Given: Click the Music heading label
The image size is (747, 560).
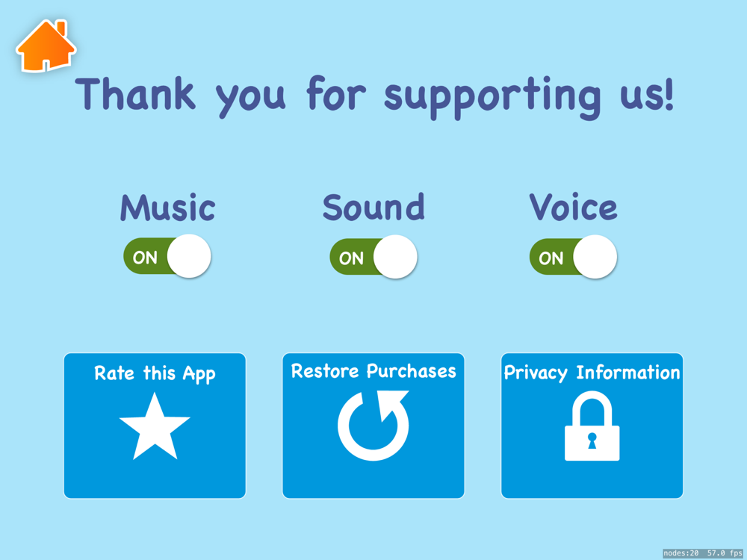Looking at the screenshot, I should (167, 208).
